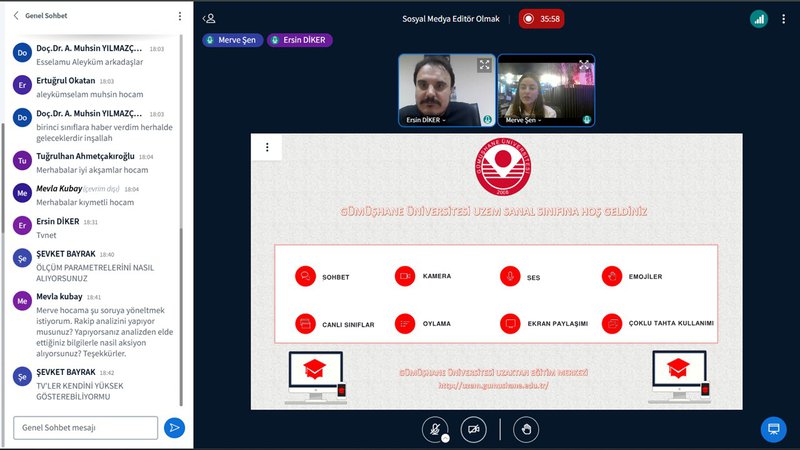The width and height of the screenshot is (800, 450).
Task: Open Merve Şen webcam name dropdown
Action: pyautogui.click(x=524, y=120)
